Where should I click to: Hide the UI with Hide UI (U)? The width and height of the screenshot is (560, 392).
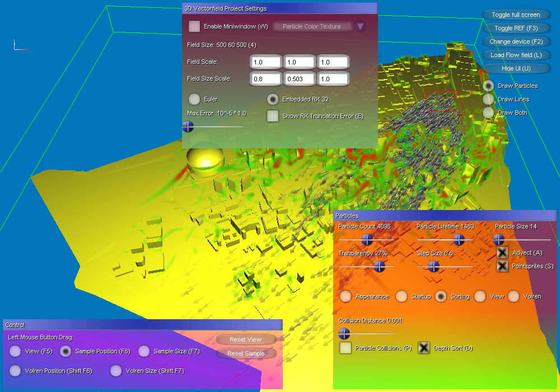tap(516, 68)
